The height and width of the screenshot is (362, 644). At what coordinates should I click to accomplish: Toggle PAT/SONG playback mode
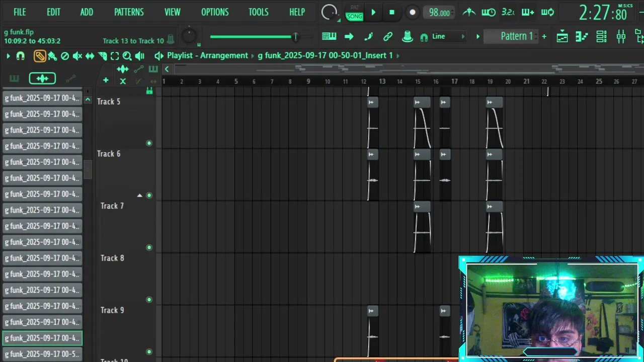pyautogui.click(x=354, y=13)
